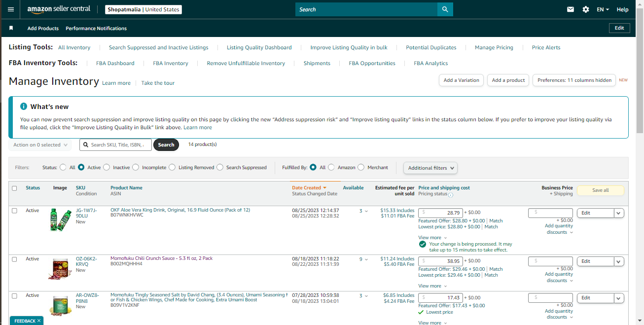Expand available quantity 3 for OKF Aloe Vera
Screen dimensions: 644x325
(363, 211)
